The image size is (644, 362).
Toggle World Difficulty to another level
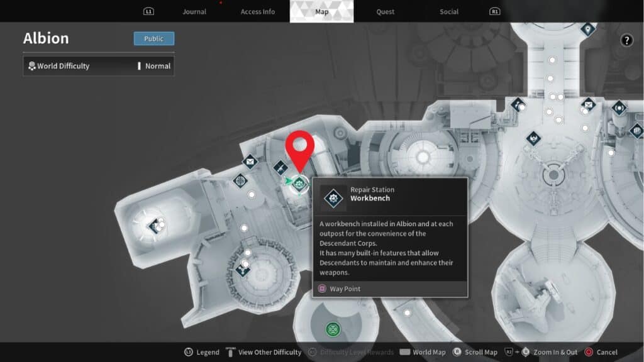(x=98, y=65)
